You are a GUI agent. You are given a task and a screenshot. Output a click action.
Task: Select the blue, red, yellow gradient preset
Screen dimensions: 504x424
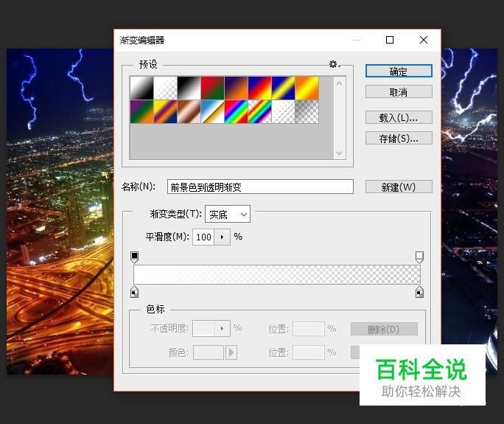tap(259, 88)
